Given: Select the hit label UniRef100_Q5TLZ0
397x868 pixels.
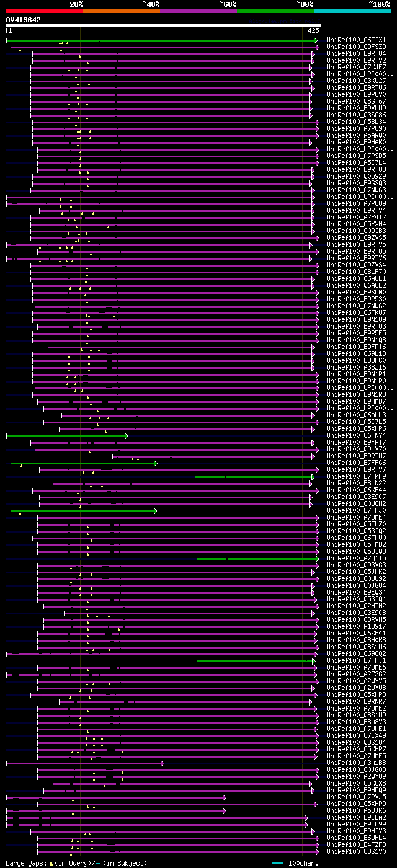Looking at the screenshot, I should (355, 524).
